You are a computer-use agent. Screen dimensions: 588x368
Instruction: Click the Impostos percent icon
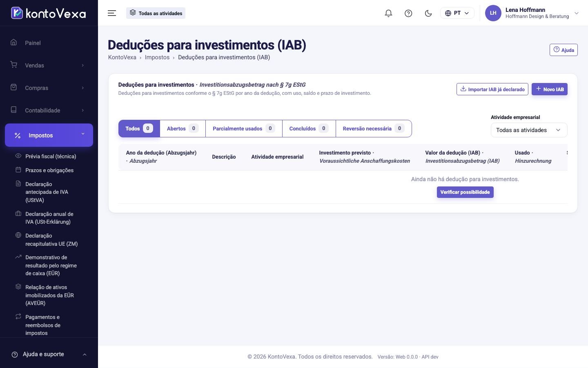[x=18, y=135]
